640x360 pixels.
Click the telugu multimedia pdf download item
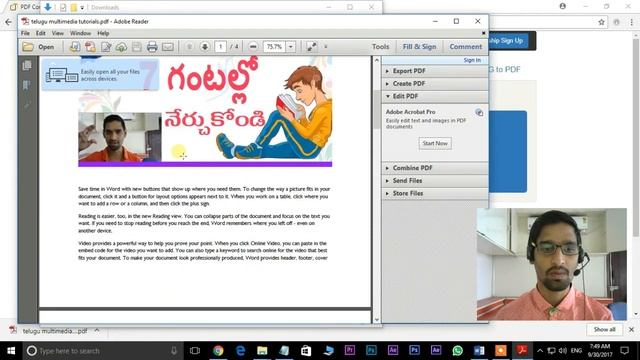(x=55, y=331)
